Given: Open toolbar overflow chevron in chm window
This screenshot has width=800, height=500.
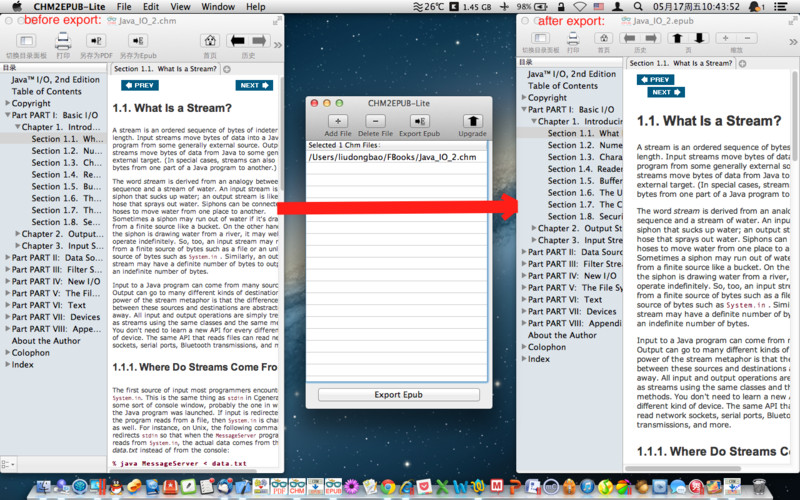Looking at the screenshot, I should click(278, 45).
